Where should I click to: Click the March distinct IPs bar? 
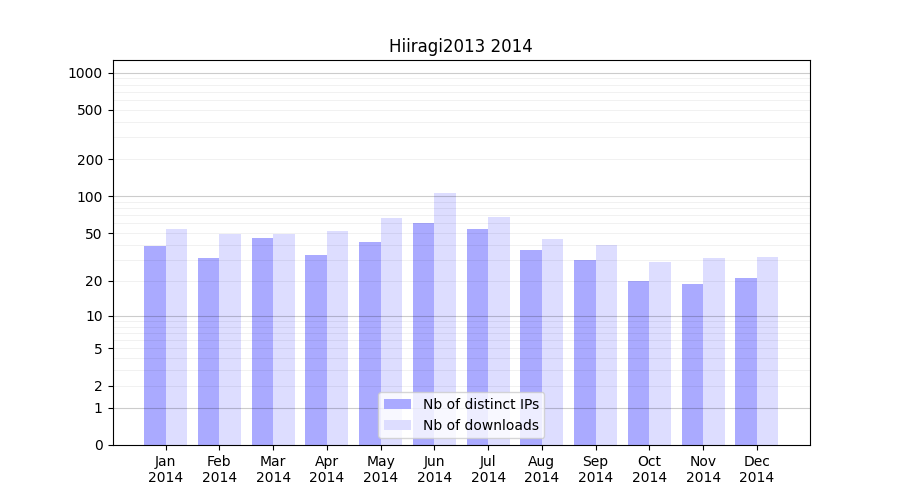click(x=262, y=340)
